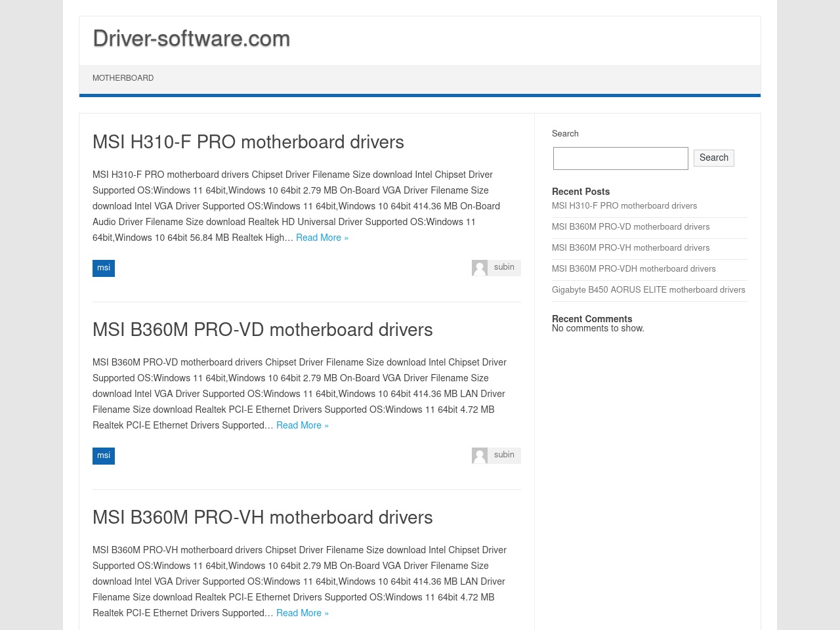Viewport: 840px width, 630px height.
Task: Open recent post MSI B360M PRO-VH motherboard drivers
Action: 631,248
